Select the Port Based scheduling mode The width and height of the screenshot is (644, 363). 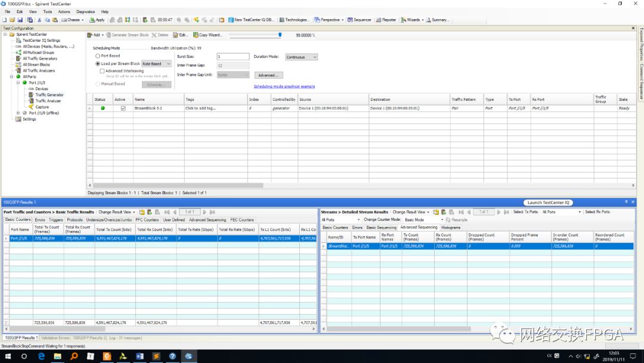pos(98,56)
